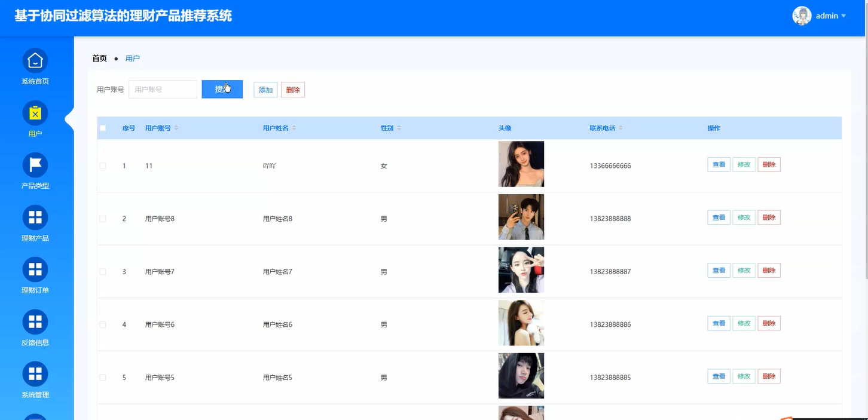The image size is (868, 420).
Task: Click 修改 for 用户账号7
Action: (x=744, y=271)
